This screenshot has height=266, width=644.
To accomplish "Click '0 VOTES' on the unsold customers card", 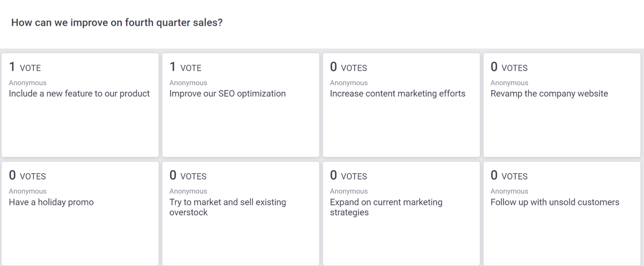I will [509, 176].
